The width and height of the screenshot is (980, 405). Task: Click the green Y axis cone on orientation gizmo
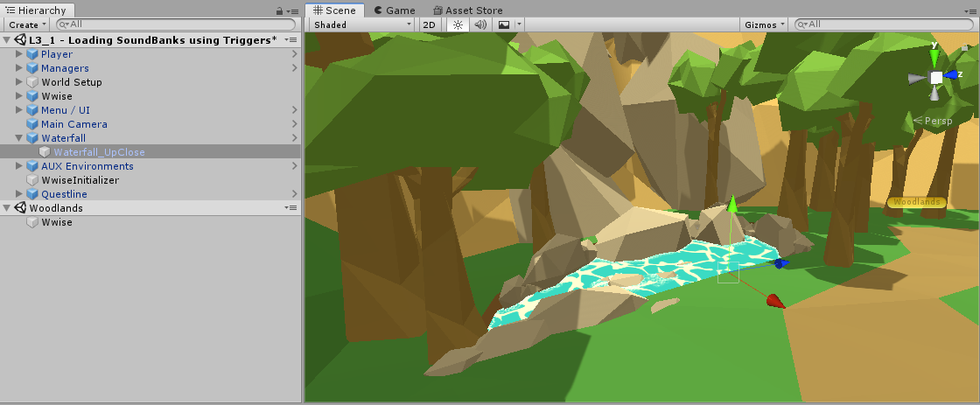click(934, 58)
